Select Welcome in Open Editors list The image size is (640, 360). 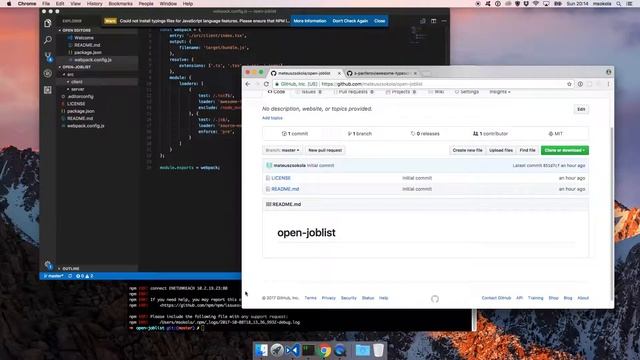[x=83, y=38]
